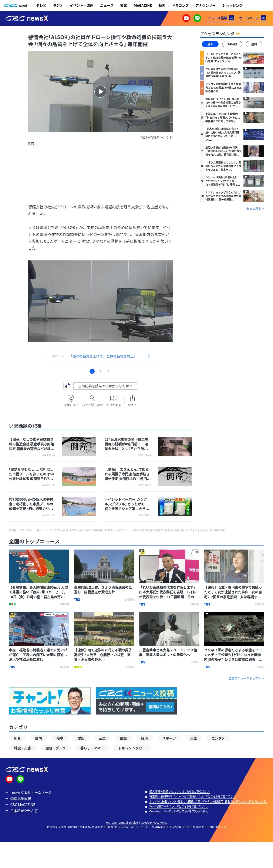Select the 三重 category chip
The width and height of the screenshot is (273, 868).
click(102, 738)
